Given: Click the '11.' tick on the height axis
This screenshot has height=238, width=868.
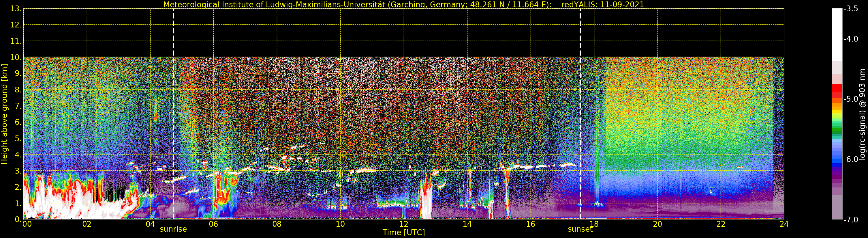Looking at the screenshot, I should [16, 41].
